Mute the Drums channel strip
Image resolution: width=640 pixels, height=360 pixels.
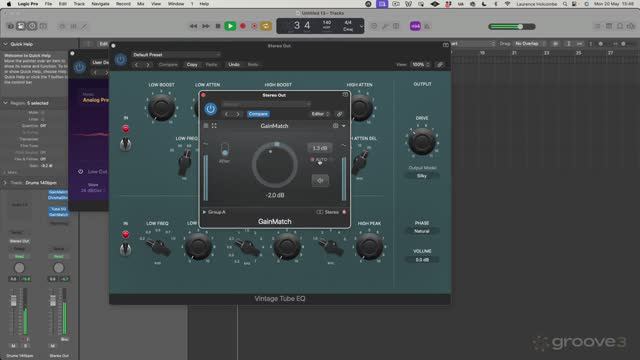point(13,346)
